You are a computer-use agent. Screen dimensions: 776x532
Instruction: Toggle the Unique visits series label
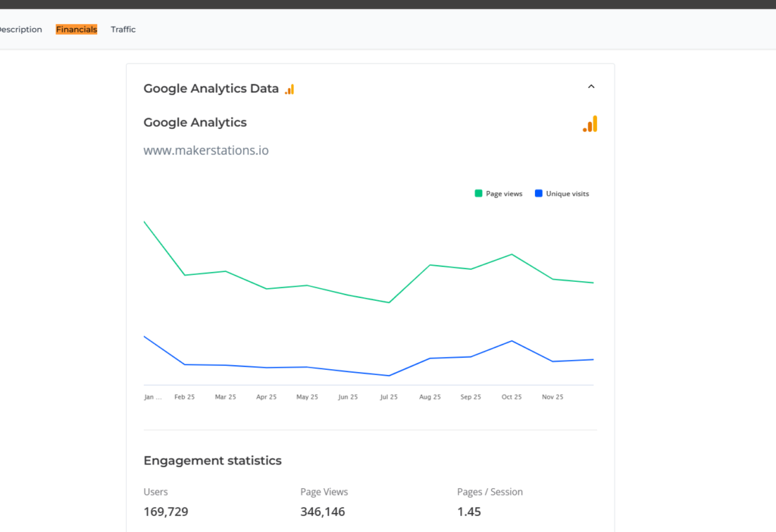(x=567, y=194)
